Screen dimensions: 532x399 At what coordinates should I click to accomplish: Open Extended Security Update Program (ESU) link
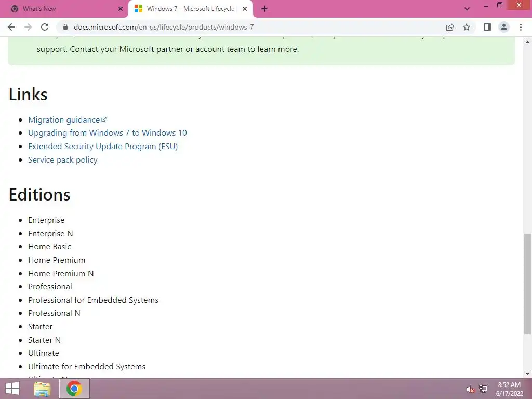coord(103,146)
